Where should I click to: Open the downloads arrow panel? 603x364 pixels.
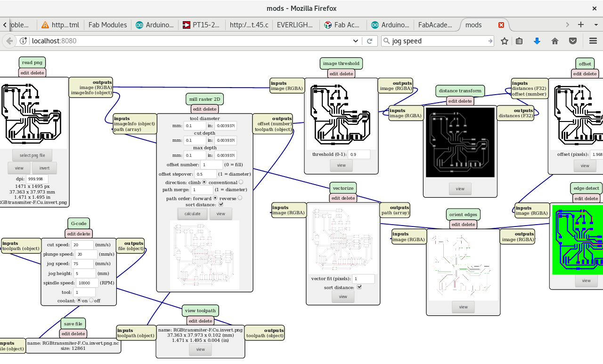coord(537,41)
